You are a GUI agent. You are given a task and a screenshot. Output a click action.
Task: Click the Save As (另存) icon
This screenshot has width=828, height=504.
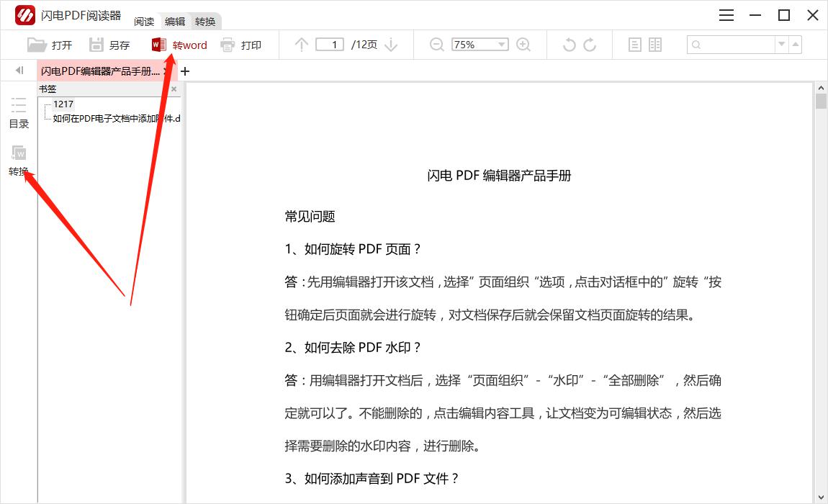point(96,45)
